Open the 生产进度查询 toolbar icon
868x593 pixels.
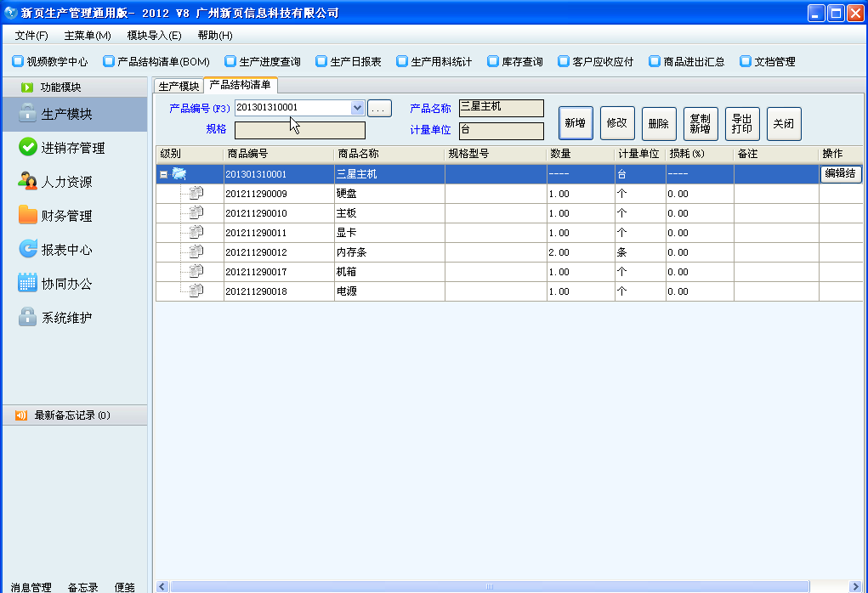[263, 61]
